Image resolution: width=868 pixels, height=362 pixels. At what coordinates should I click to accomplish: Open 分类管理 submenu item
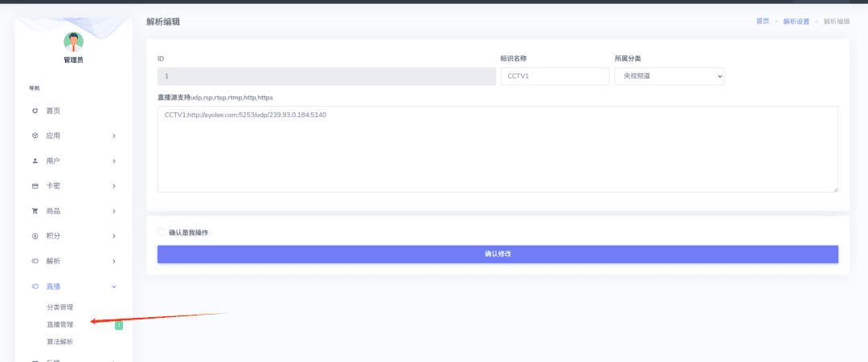60,307
